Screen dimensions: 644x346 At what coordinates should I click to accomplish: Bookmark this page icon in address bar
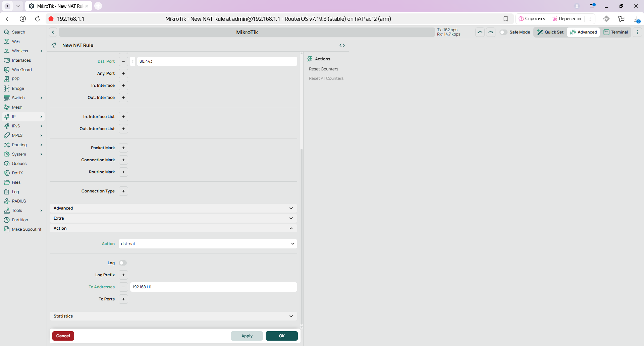506,19
